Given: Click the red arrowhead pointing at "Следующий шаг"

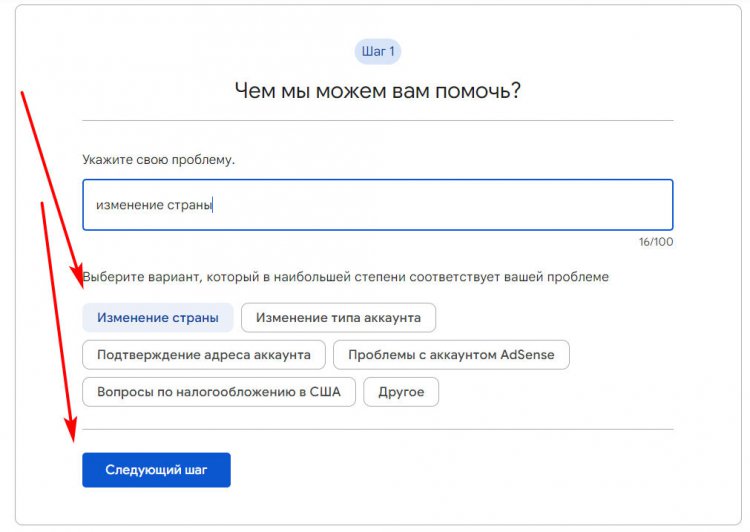Looking at the screenshot, I should 71,432.
